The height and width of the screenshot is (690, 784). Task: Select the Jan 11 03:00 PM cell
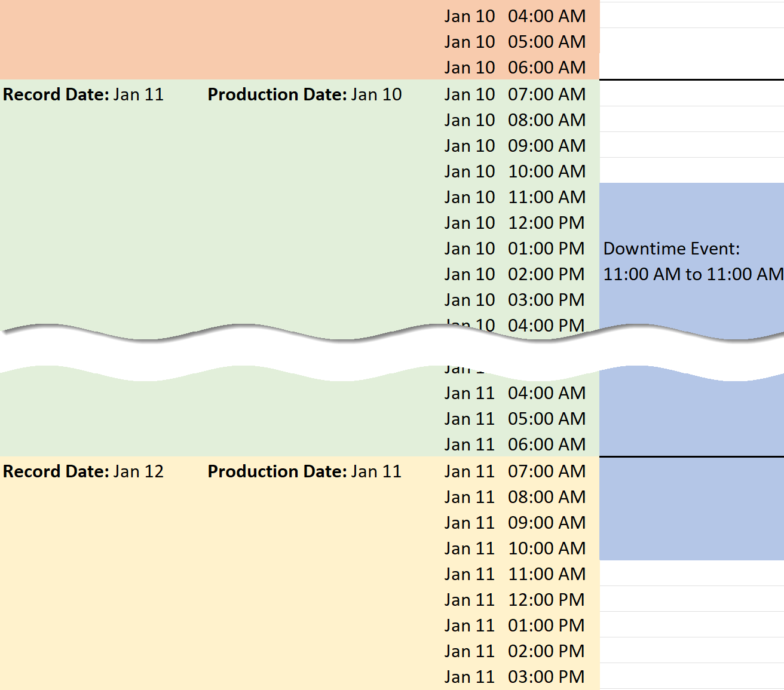[514, 677]
